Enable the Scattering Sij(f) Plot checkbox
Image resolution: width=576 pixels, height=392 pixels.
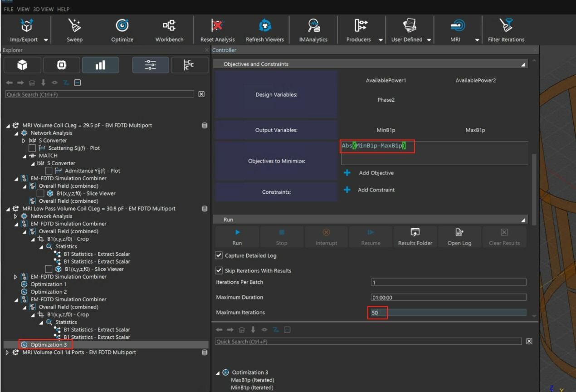[x=32, y=148]
